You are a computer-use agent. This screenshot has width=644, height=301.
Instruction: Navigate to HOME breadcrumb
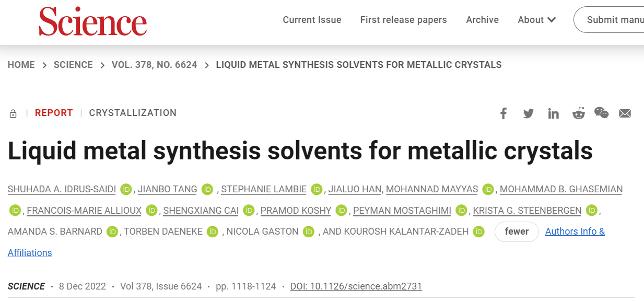coord(21,65)
